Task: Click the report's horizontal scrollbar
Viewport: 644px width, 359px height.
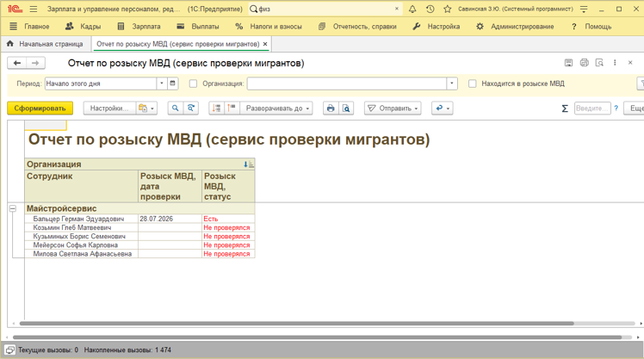Action: [x=296, y=324]
